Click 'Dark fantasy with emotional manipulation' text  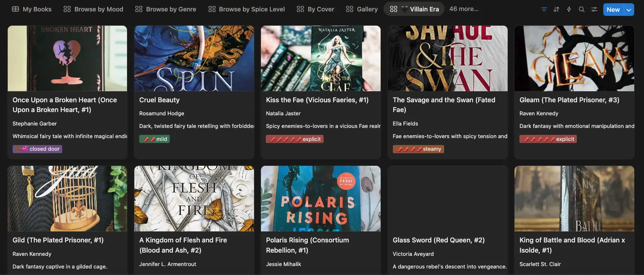[577, 126]
